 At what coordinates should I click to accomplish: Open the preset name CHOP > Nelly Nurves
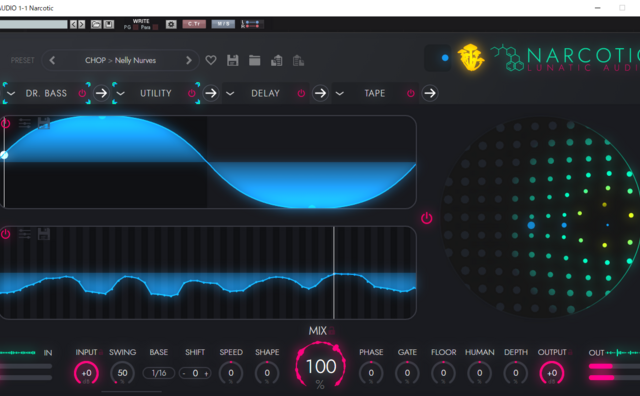point(120,60)
